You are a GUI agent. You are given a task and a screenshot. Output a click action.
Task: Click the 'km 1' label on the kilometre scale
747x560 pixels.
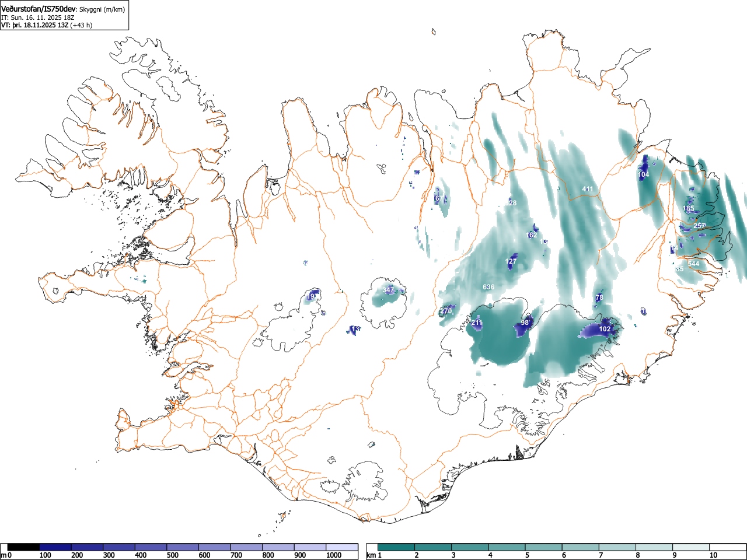click(x=375, y=555)
